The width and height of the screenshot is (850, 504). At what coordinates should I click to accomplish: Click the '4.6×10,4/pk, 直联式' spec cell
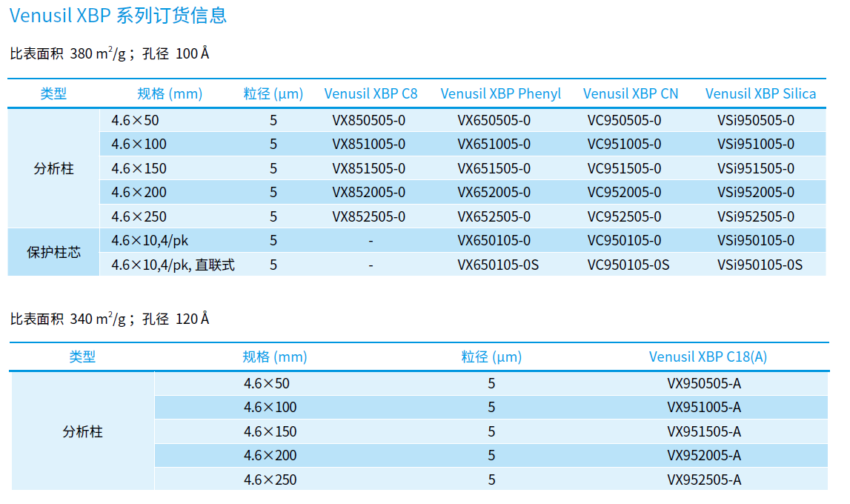173,265
